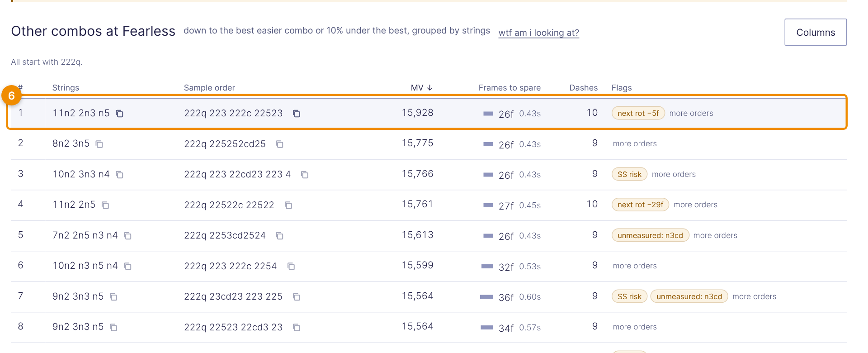Copy the strings 10n2 n3 n5 n4

(x=128, y=267)
